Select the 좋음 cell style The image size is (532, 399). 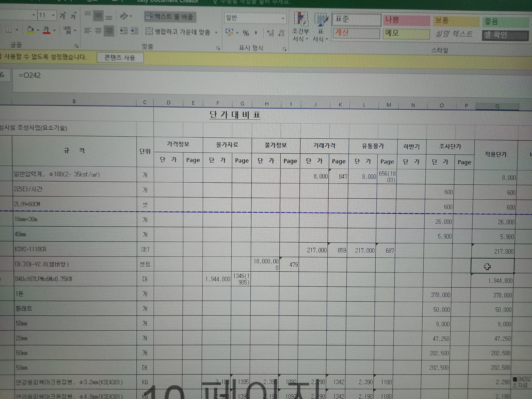tap(505, 22)
